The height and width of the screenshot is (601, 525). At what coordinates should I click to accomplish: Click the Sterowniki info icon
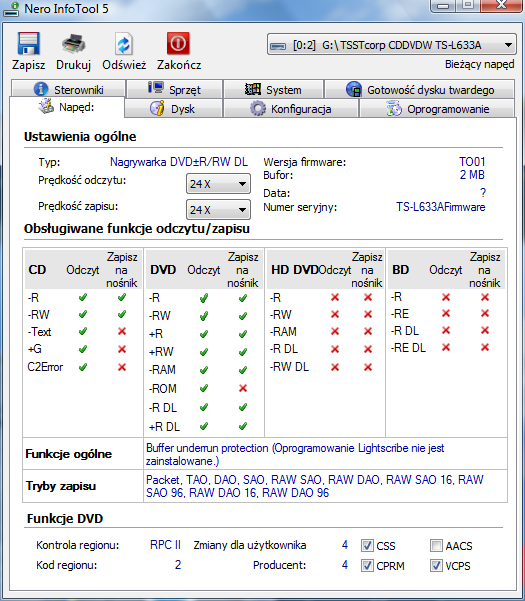point(41,89)
